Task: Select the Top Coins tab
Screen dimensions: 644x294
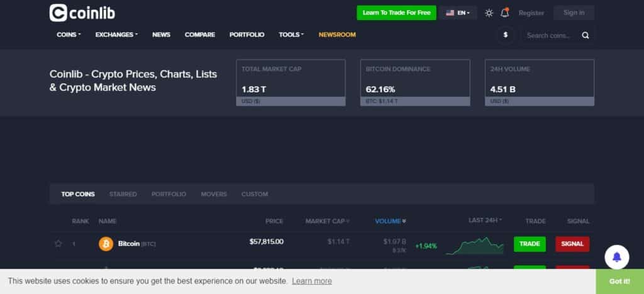Action: point(78,194)
